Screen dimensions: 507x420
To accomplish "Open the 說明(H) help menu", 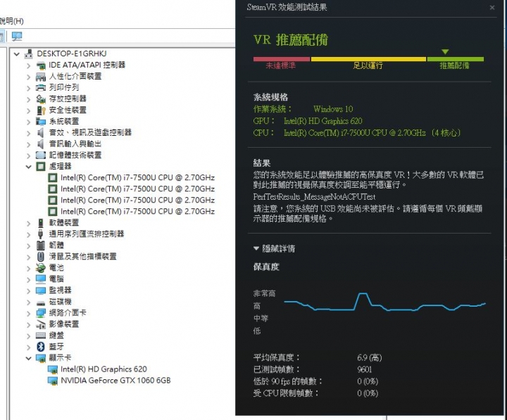I will point(11,21).
